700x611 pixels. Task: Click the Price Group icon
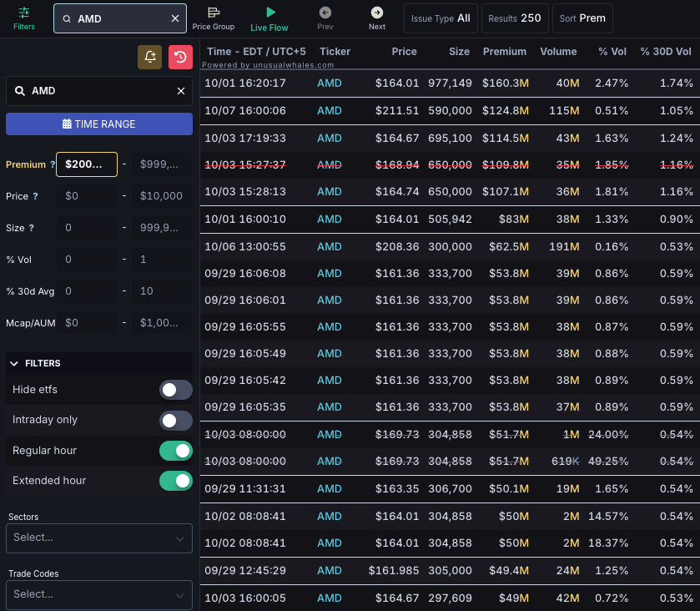[214, 13]
